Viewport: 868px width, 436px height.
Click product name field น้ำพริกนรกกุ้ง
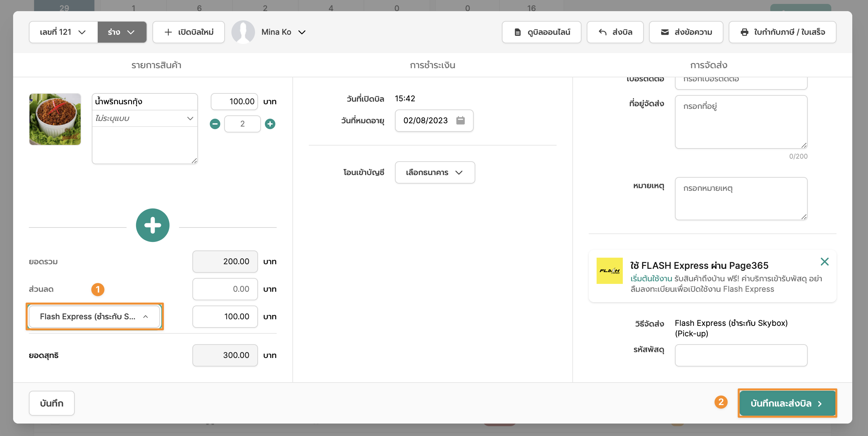tap(145, 102)
